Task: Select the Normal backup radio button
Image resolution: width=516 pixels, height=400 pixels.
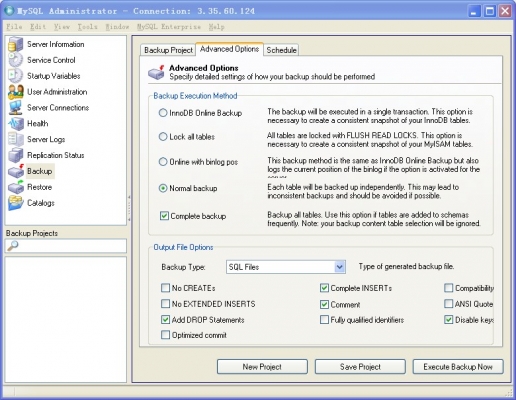Action: pyautogui.click(x=163, y=188)
